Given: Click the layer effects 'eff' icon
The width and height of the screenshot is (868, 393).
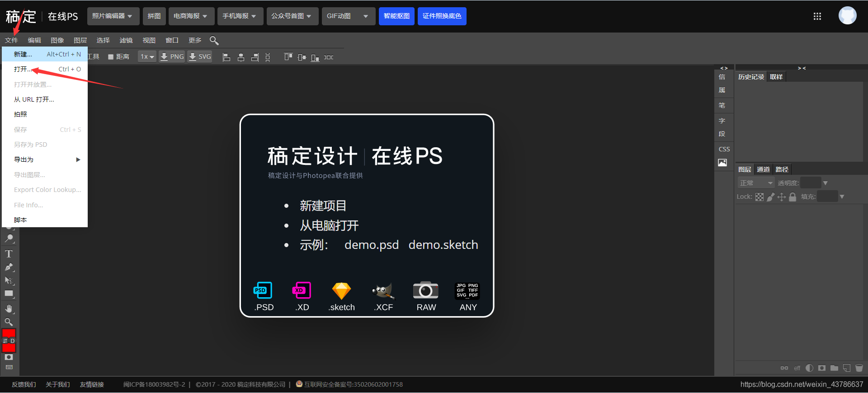Looking at the screenshot, I should [x=797, y=368].
